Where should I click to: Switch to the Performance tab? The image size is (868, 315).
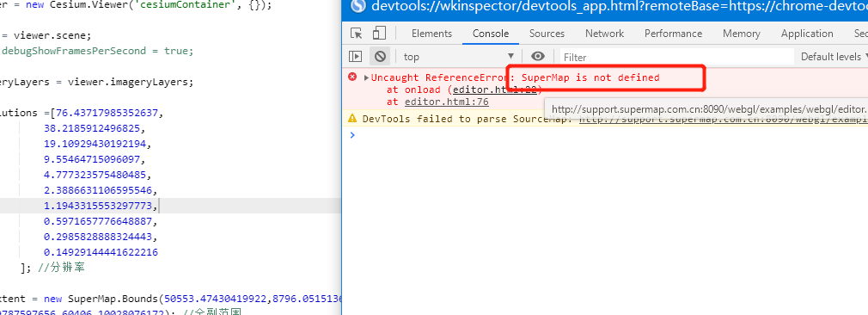[x=673, y=34]
